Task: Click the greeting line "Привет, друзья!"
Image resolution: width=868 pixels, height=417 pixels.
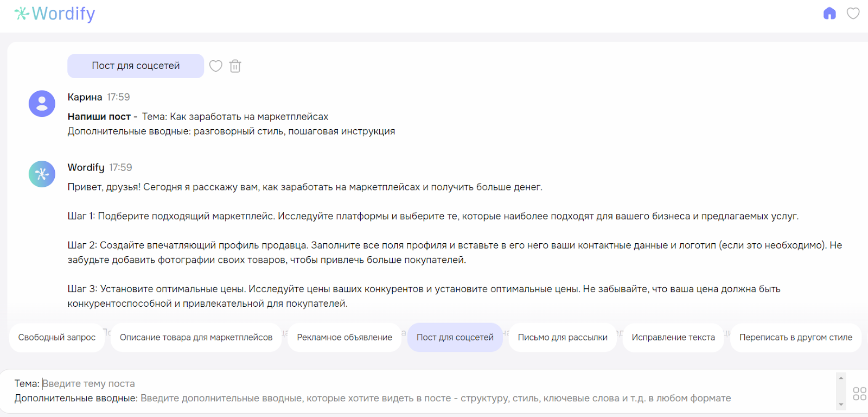Action: (104, 187)
